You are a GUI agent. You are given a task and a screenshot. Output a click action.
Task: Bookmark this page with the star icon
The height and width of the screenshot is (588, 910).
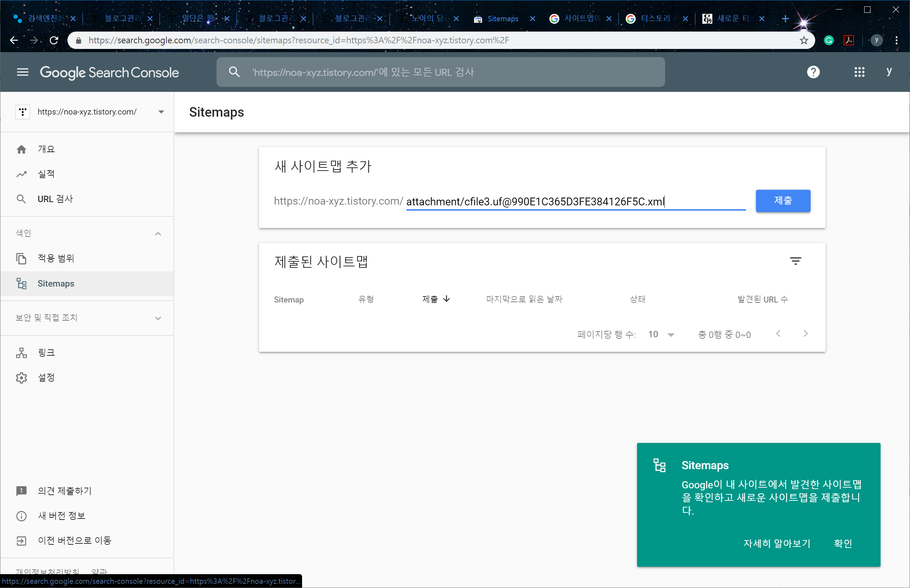pyautogui.click(x=804, y=40)
